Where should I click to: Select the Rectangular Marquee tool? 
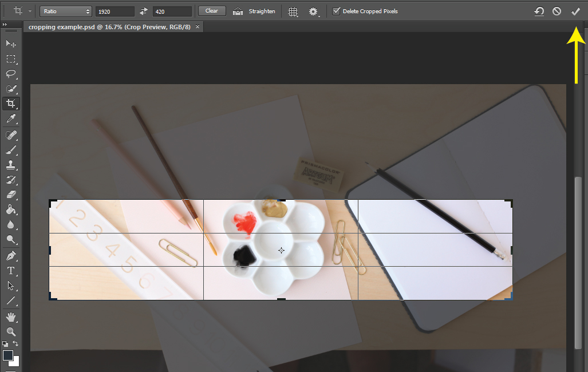click(11, 59)
